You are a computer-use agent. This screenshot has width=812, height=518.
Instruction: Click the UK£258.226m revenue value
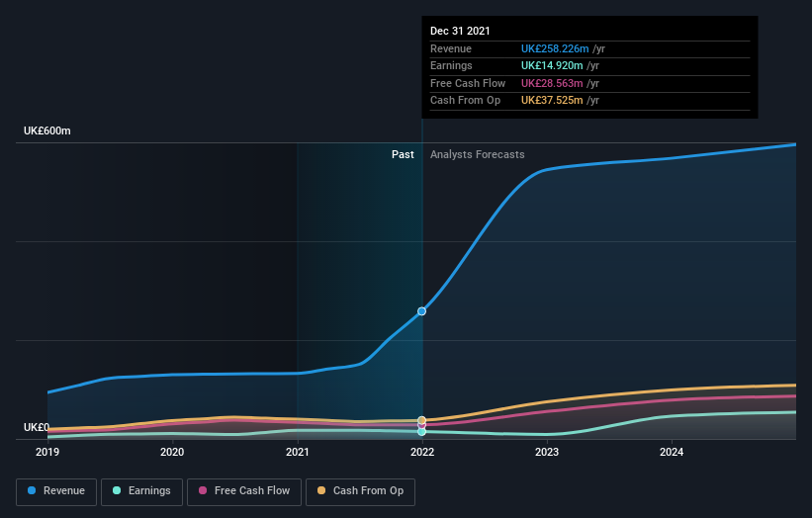pos(555,48)
